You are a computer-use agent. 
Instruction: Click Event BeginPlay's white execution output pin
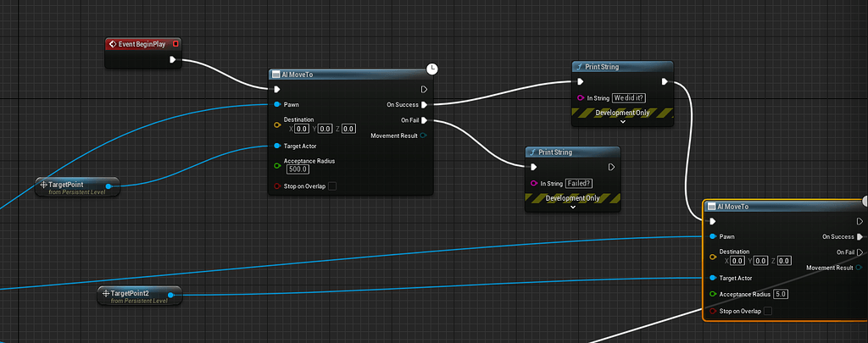(x=173, y=60)
